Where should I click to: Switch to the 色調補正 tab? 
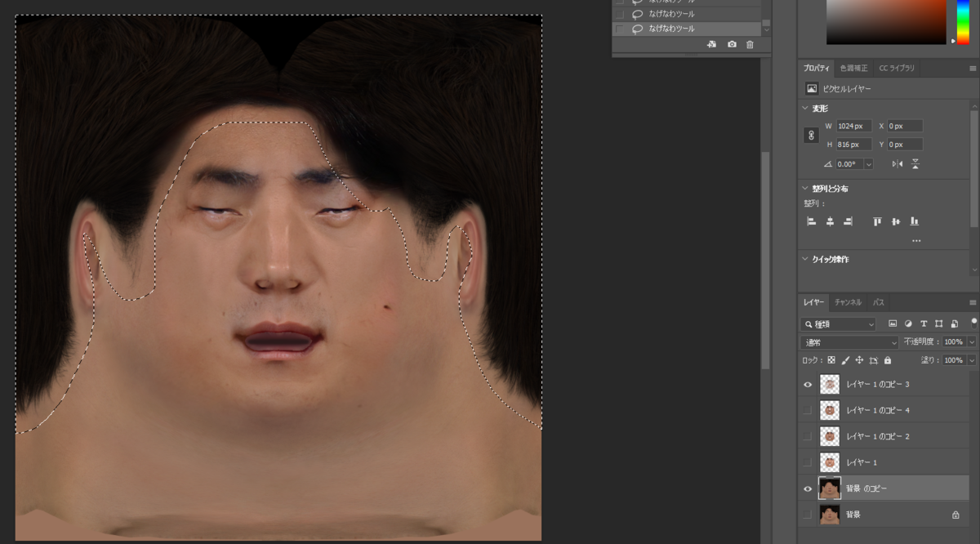pos(854,68)
